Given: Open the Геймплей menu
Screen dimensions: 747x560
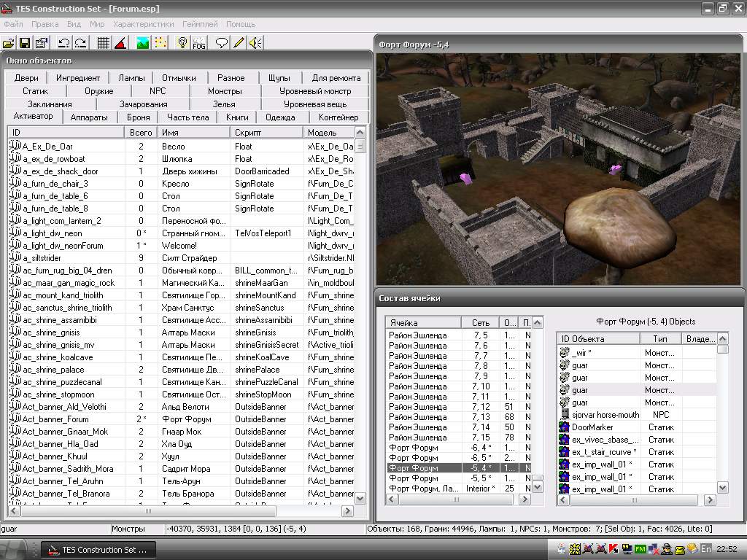Looking at the screenshot, I should [x=200, y=24].
